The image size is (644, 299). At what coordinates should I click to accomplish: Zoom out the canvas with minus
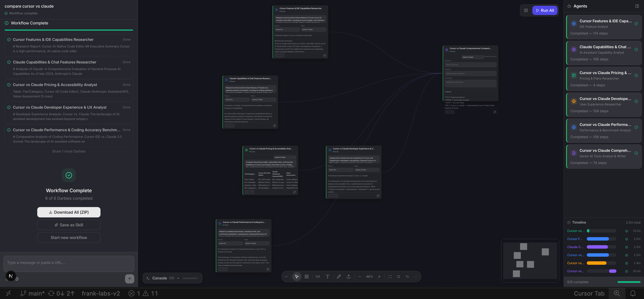tap(360, 276)
